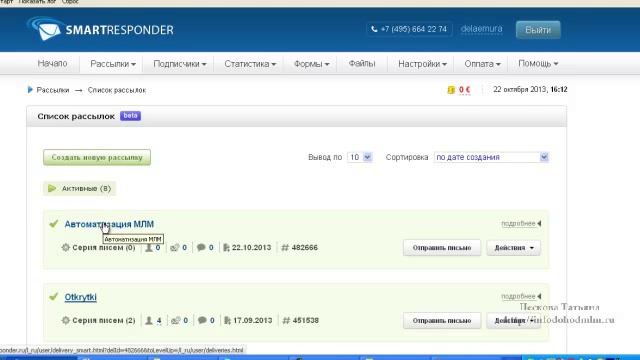Open the Рассылки dropdown menu
Screen dimensions: 640x360
tap(113, 64)
